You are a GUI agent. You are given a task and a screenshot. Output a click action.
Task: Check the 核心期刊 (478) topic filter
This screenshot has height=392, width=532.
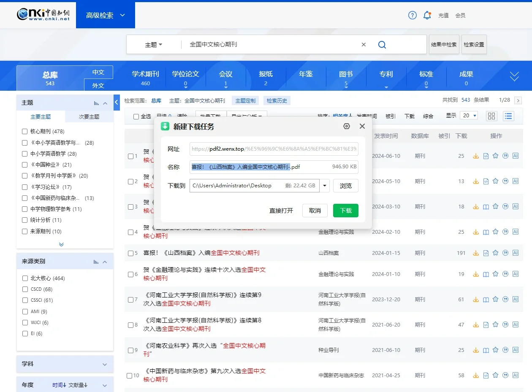[x=24, y=131]
